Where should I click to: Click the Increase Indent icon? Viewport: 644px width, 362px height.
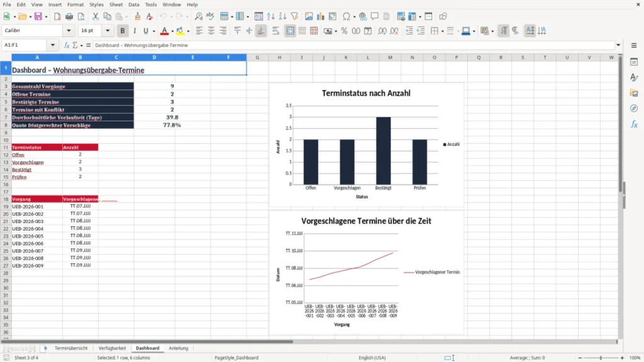point(409,31)
